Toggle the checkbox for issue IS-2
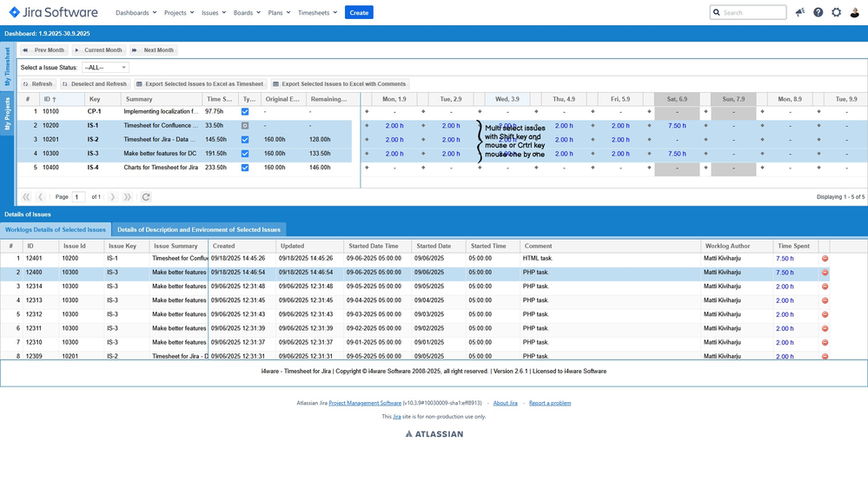This screenshot has height=488, width=868. 245,140
